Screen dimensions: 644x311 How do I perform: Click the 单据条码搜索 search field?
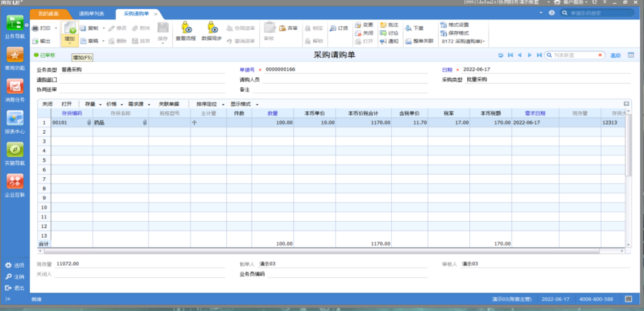597,13
